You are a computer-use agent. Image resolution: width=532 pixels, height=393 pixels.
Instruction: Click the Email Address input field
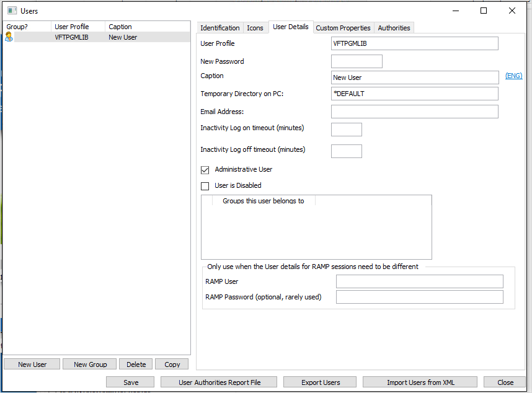(x=415, y=112)
